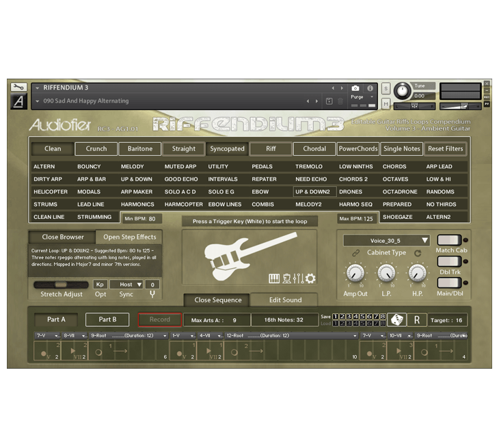The image size is (499, 448).
Task: Expand the 090 Sad And Happy Alternating snapshot menu
Action: [x=38, y=101]
